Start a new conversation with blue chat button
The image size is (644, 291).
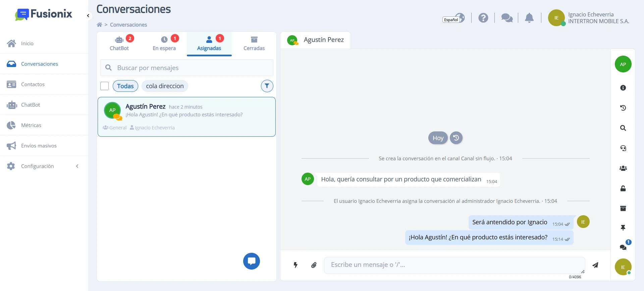252,261
